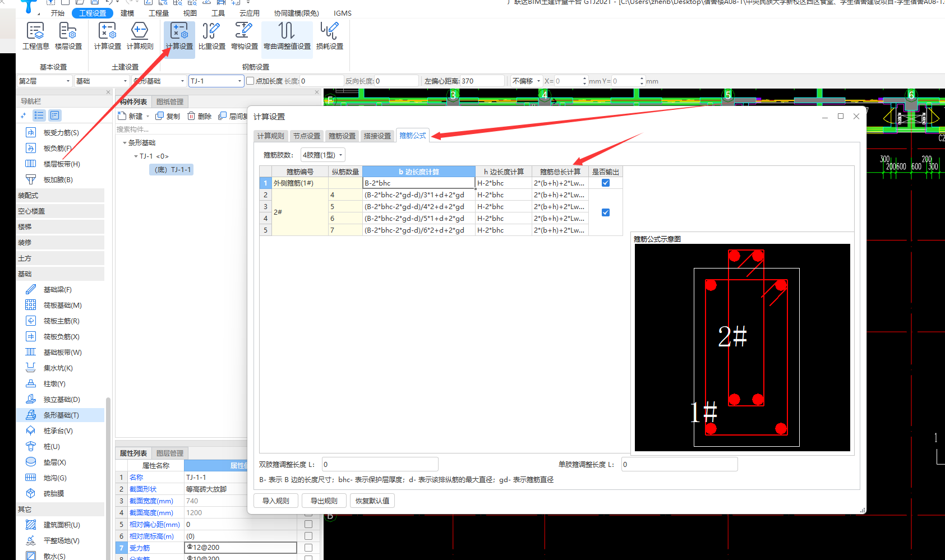Open 土建设置 计算设置 icon

[107, 36]
